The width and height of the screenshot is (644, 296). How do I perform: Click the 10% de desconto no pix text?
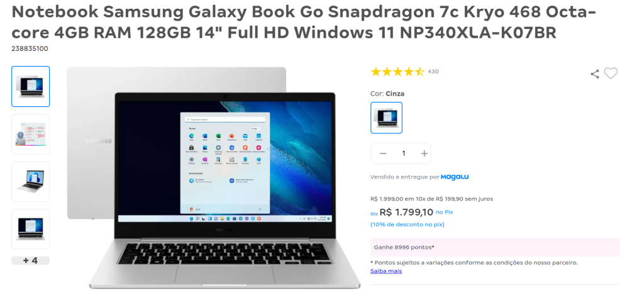click(x=408, y=224)
